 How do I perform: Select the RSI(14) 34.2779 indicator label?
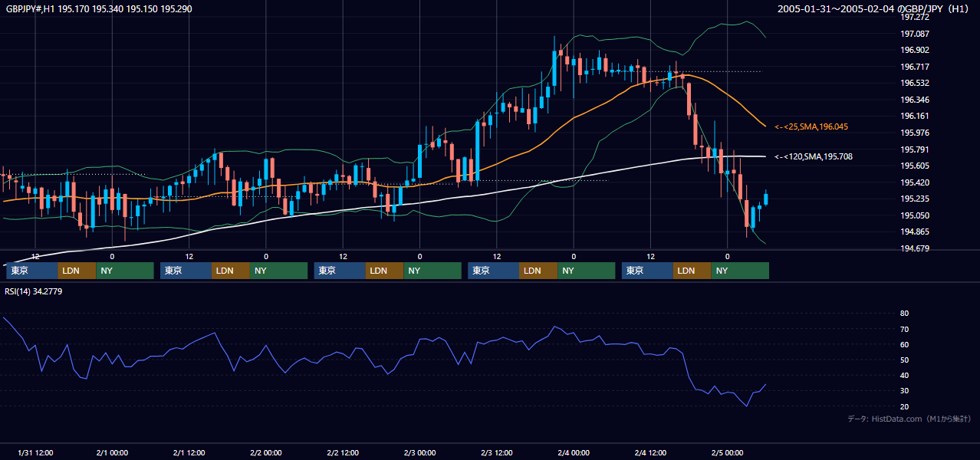[x=34, y=291]
